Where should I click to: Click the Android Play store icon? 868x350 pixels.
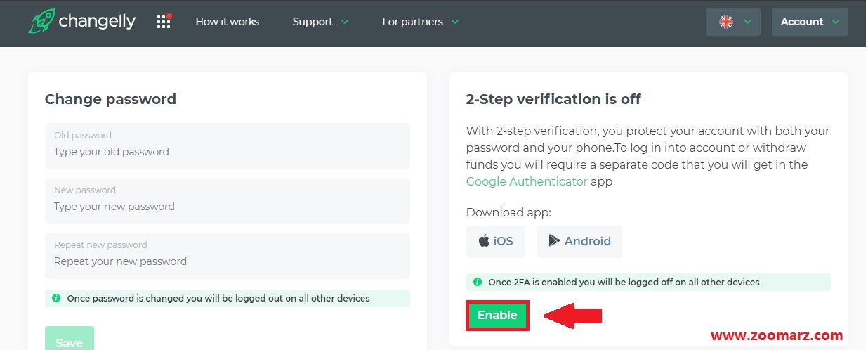point(554,241)
